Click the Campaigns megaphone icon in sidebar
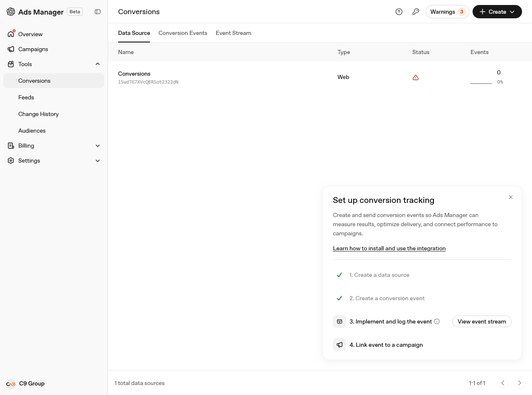The image size is (532, 395). (11, 49)
